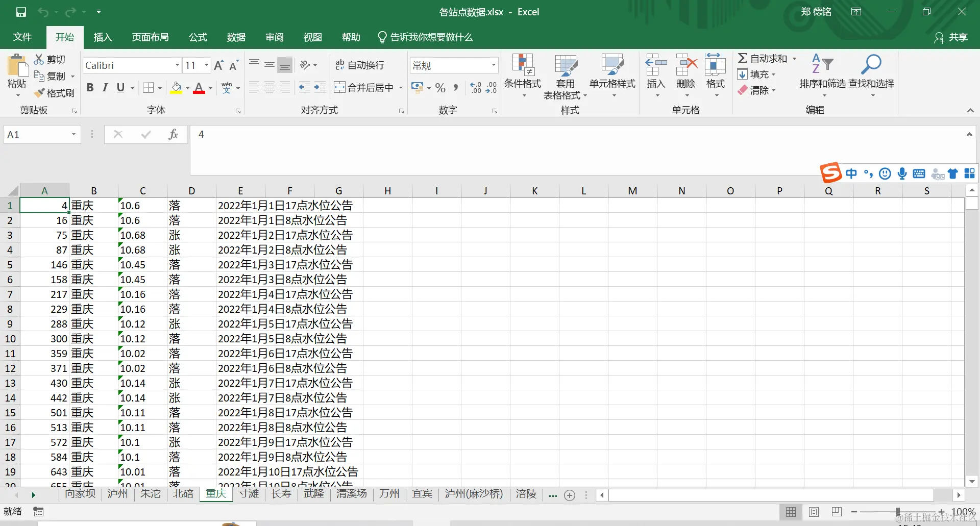
Task: Click 合并后居中 Merge and Center button
Action: (364, 88)
